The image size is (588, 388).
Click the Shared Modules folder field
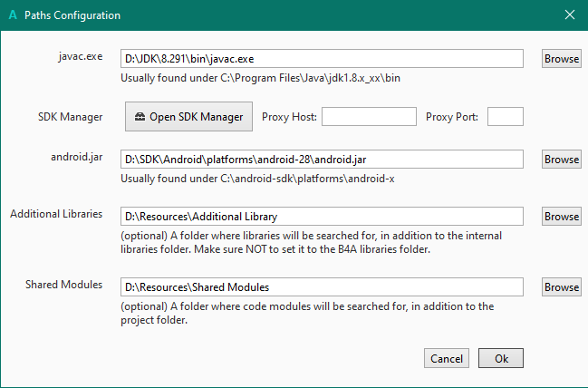tap(322, 287)
